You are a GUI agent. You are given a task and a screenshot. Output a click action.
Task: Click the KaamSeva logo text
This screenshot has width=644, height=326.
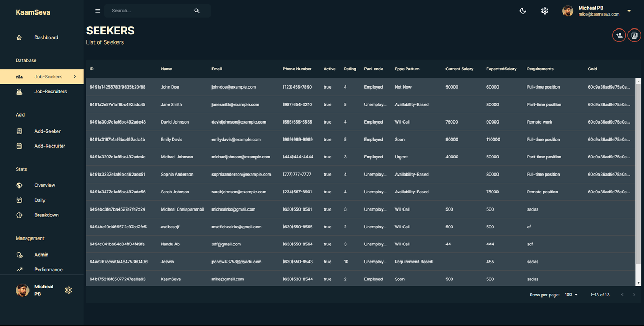click(x=33, y=12)
